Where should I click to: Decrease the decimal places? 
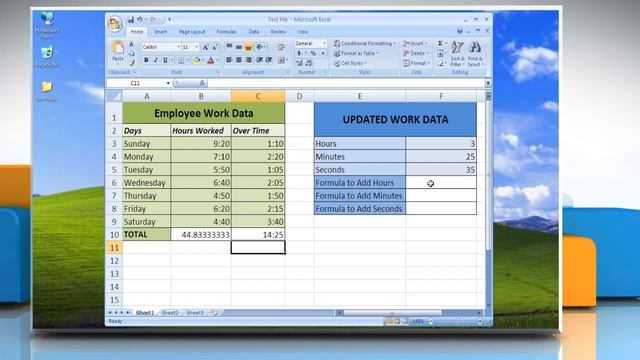[309, 63]
